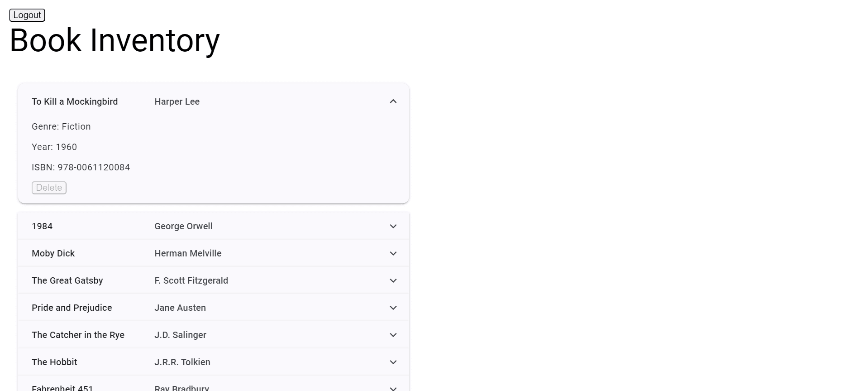Expand the 1984 row chevron
Screen dimensions: 868x391
393,226
